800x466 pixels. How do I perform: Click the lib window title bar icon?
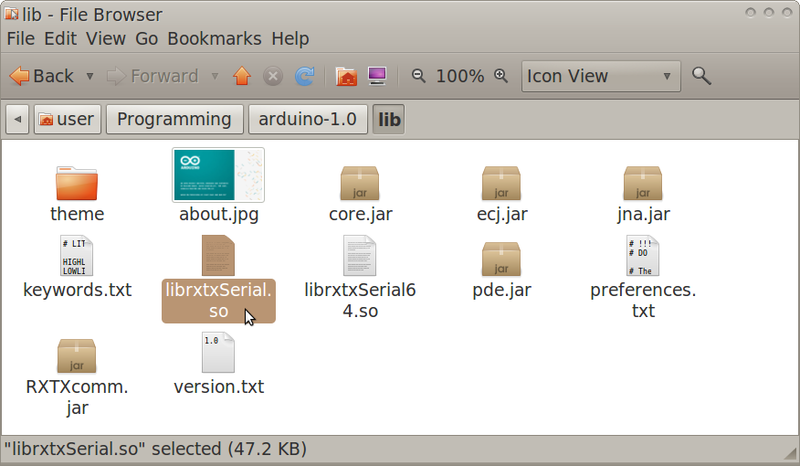tap(11, 14)
